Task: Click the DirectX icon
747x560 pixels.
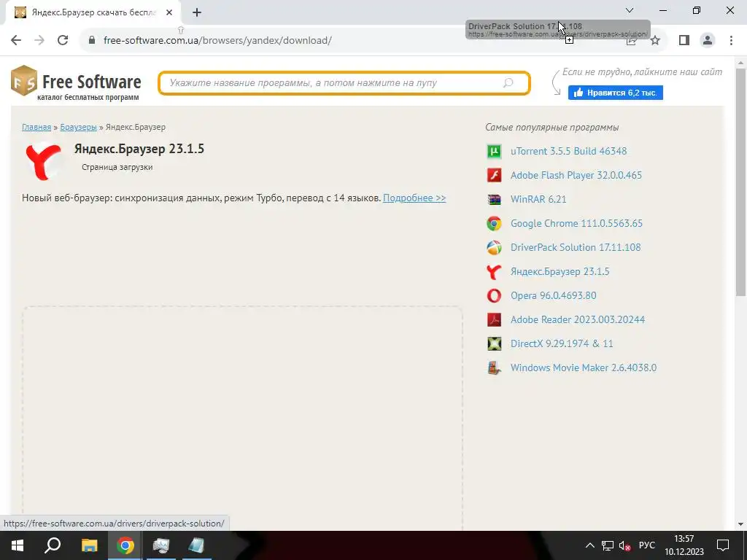Action: click(x=494, y=344)
